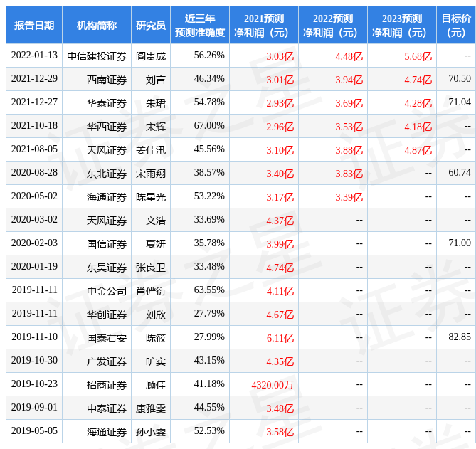Screen dimensions: 476x449
Task: Select accuracy value 56.26%
Action: [x=209, y=56]
